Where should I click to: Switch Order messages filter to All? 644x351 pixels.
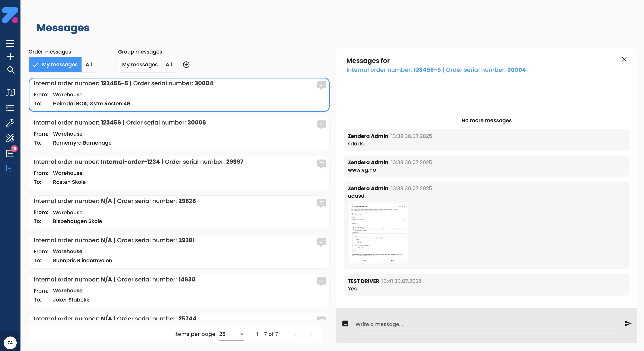tap(89, 64)
